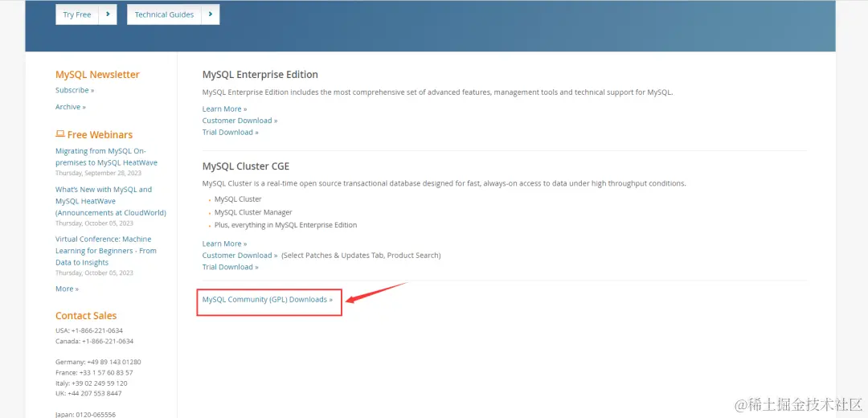This screenshot has width=868, height=418.
Task: Open Virtual Conference Machine Learning webinar
Action: (106, 251)
